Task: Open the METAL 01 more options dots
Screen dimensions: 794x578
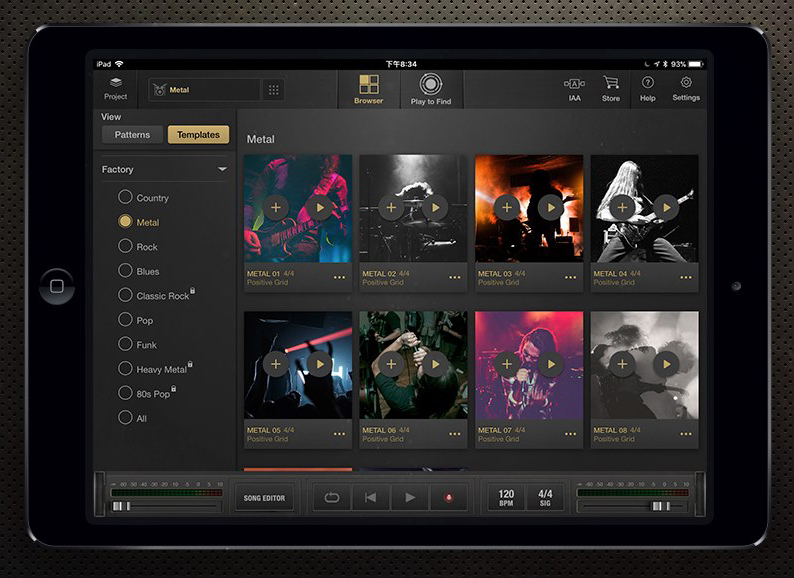Action: pos(339,278)
